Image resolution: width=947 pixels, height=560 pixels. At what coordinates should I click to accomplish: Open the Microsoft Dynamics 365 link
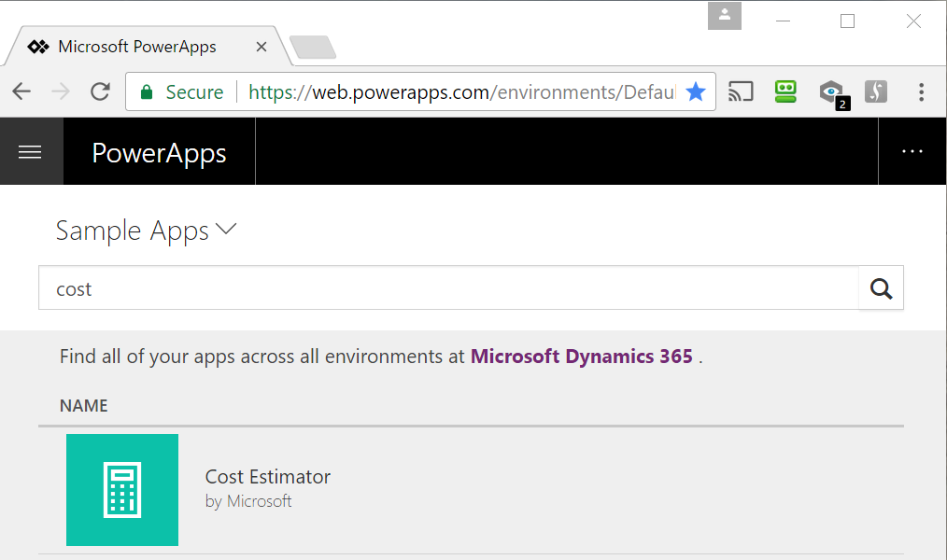pyautogui.click(x=581, y=356)
